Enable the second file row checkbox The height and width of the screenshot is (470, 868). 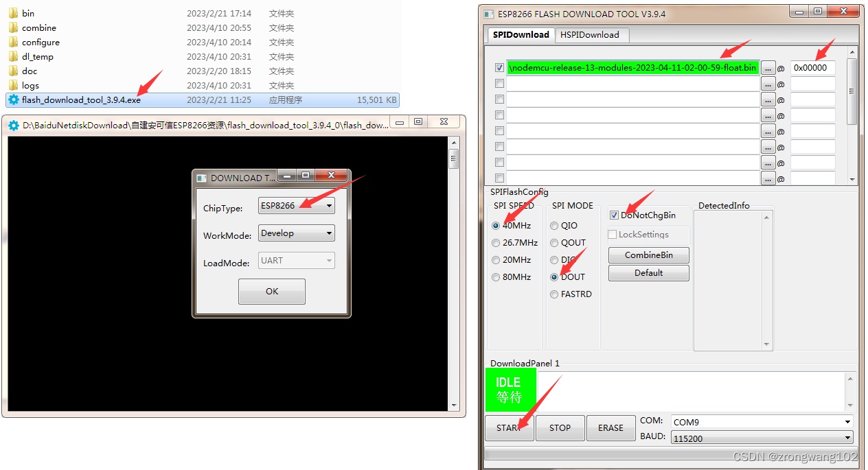pyautogui.click(x=499, y=84)
